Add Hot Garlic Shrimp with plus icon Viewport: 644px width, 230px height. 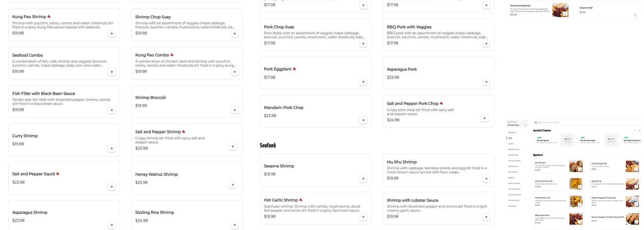(x=363, y=217)
